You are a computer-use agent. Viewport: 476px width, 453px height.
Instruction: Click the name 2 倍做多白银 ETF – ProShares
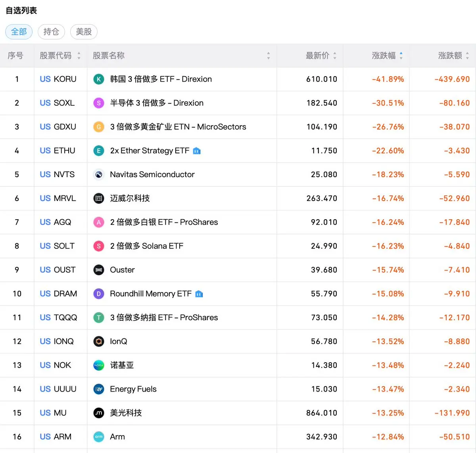coord(164,222)
